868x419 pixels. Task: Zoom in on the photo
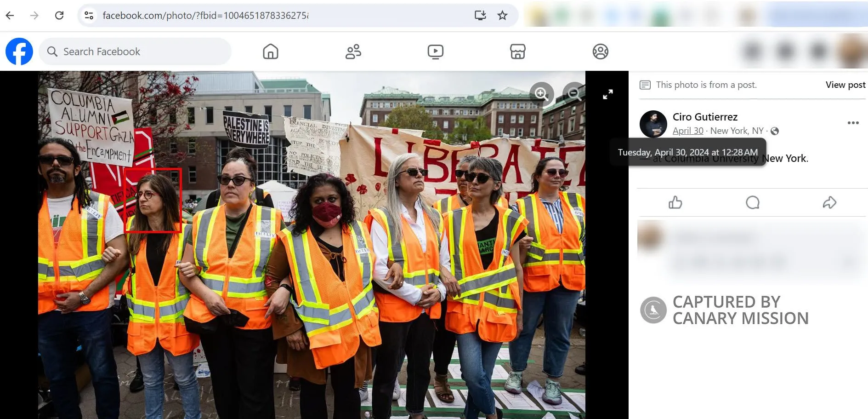point(541,94)
